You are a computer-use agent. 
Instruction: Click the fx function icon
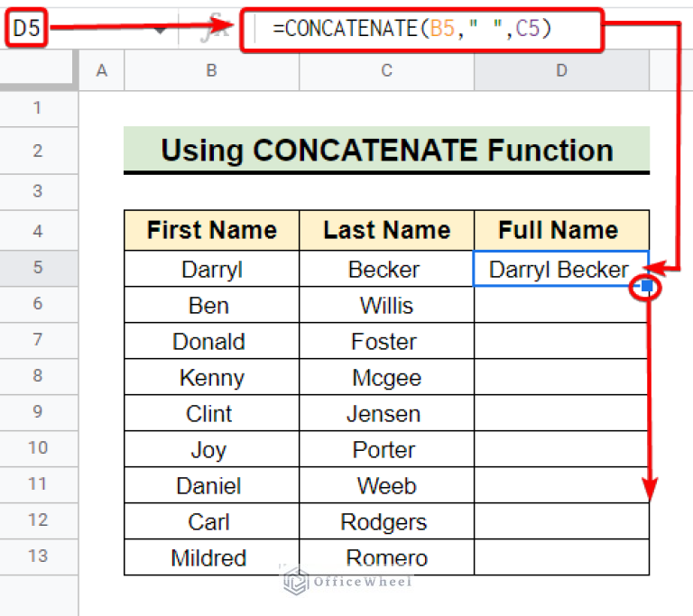214,29
